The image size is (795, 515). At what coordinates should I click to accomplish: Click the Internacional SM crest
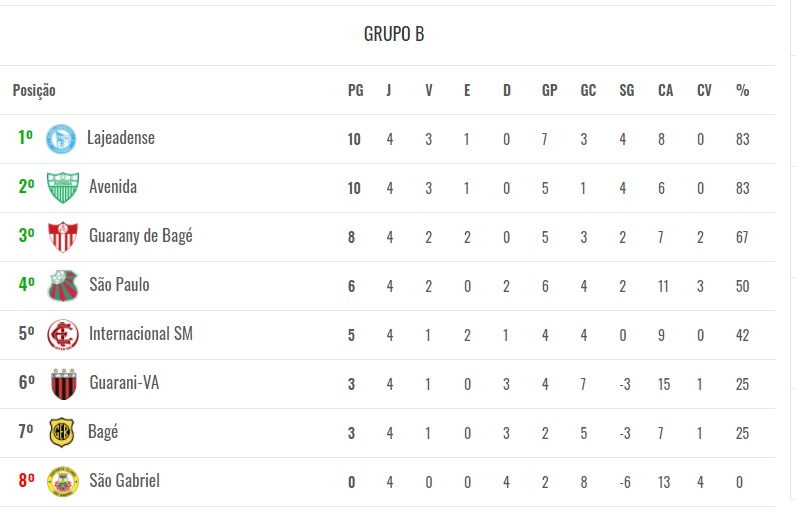63,334
